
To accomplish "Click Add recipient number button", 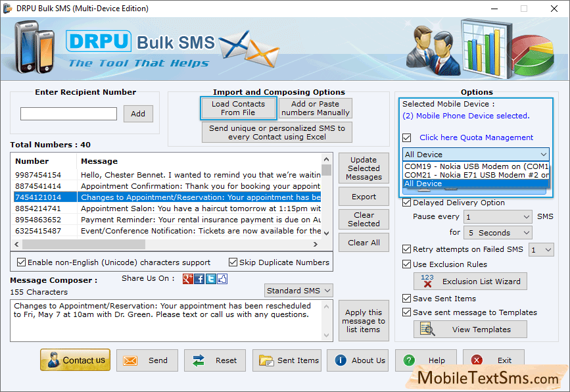I will coord(138,114).
